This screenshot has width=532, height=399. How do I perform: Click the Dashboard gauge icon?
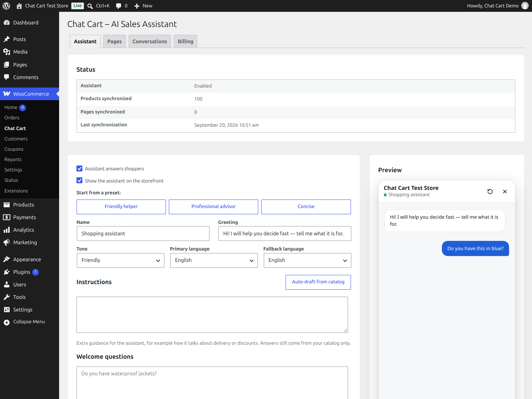(x=7, y=23)
